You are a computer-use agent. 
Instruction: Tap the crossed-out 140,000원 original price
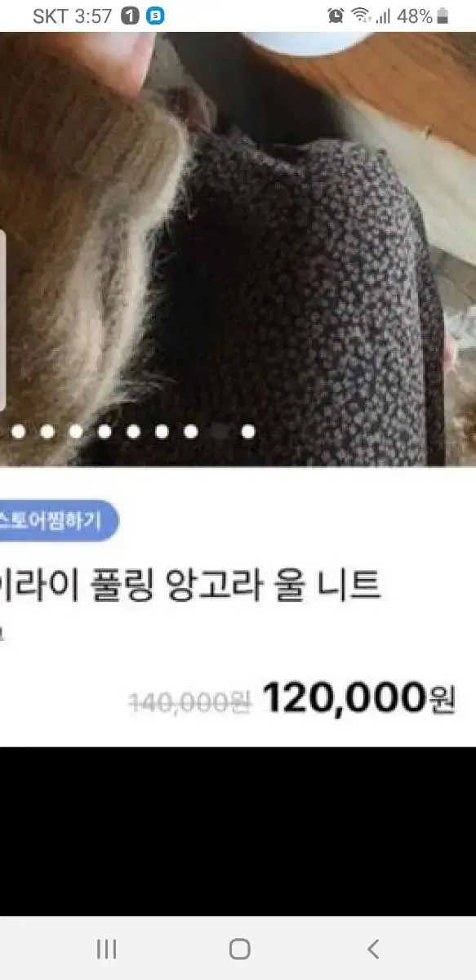[x=191, y=701]
